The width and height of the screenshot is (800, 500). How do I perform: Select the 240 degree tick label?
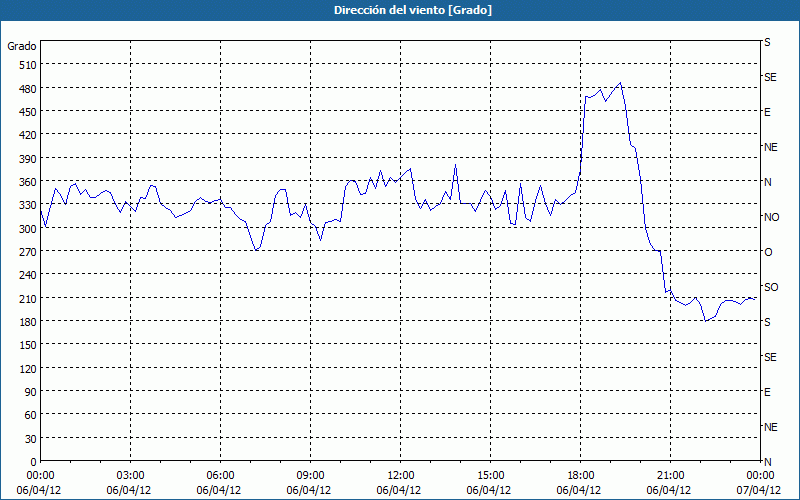29,275
